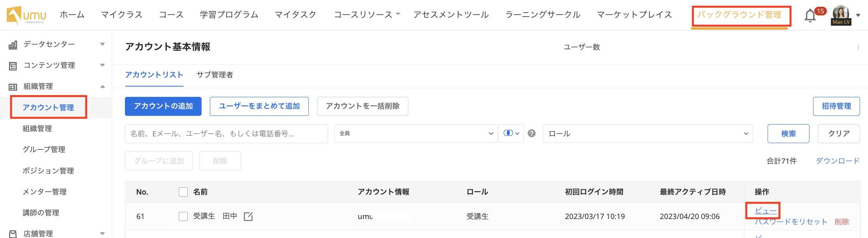Click the ダウンロード link
The height and width of the screenshot is (238, 868).
(x=838, y=161)
